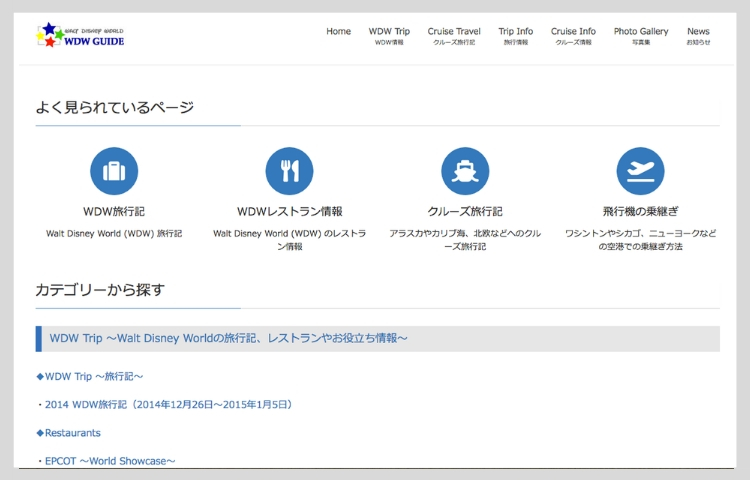Open the News menu item

point(698,36)
